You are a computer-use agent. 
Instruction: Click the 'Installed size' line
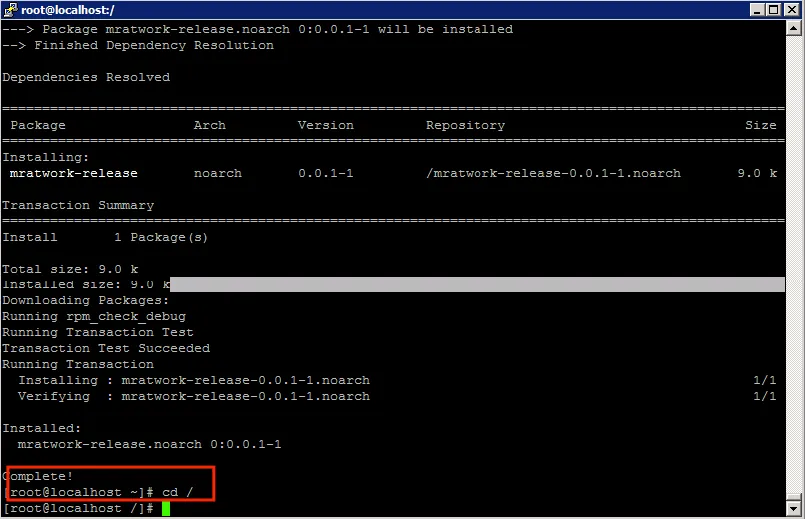tap(86, 284)
